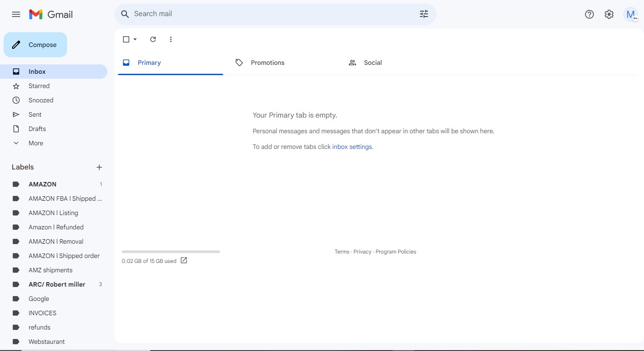Open the Starred folder
The width and height of the screenshot is (644, 351).
[54, 86]
